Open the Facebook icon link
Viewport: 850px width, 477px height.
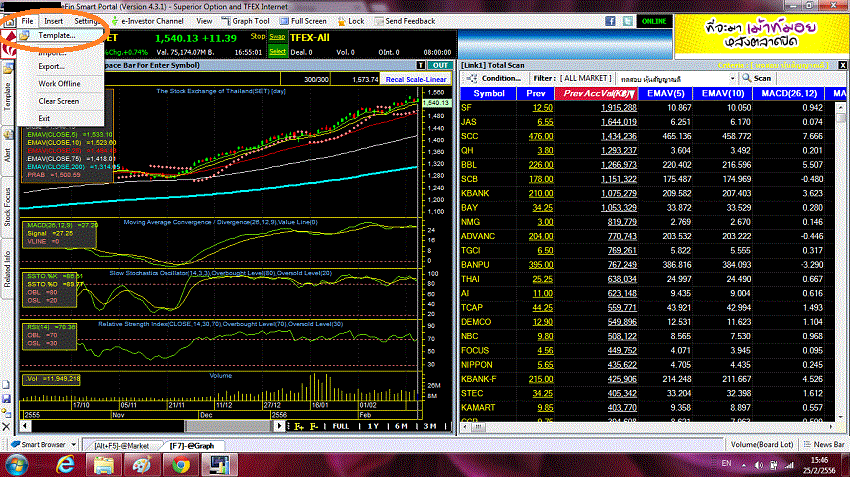click(x=610, y=21)
